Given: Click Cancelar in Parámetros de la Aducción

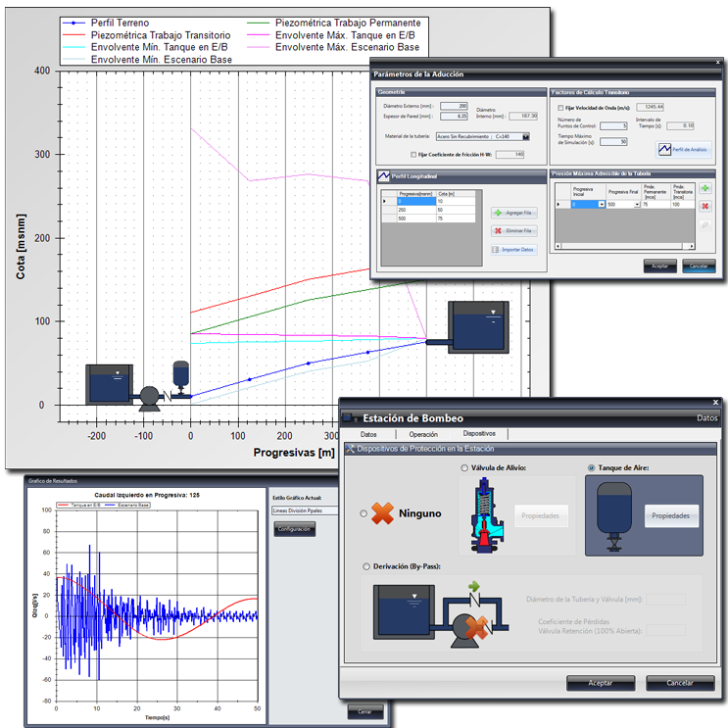Looking at the screenshot, I should point(699,267).
